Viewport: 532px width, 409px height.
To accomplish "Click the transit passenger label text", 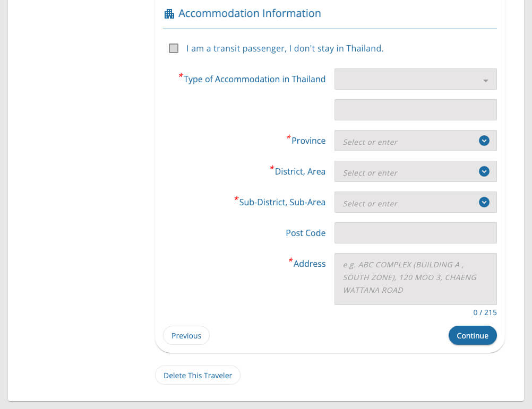I will 285,48.
